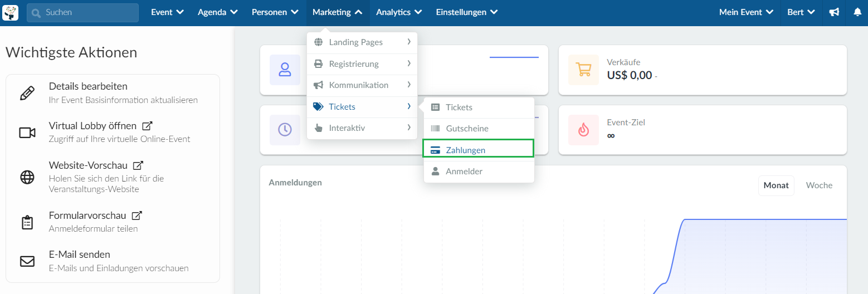This screenshot has height=294, width=868.
Task: Click the credit card icon beside Zahlungen
Action: point(435,150)
